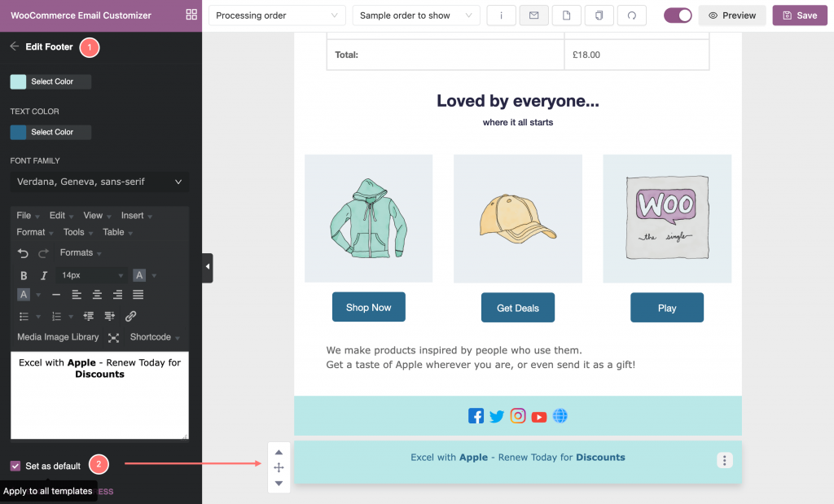
Task: Click the YouTube social icon
Action: point(539,417)
